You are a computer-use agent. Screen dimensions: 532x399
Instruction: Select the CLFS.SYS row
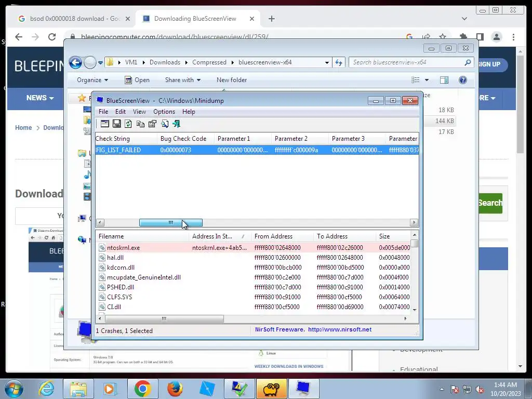[x=254, y=297]
